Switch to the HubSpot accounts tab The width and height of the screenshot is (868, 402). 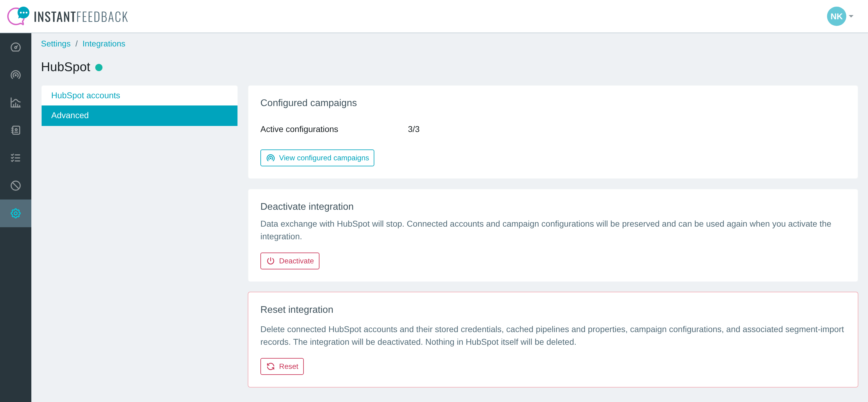[x=140, y=95]
